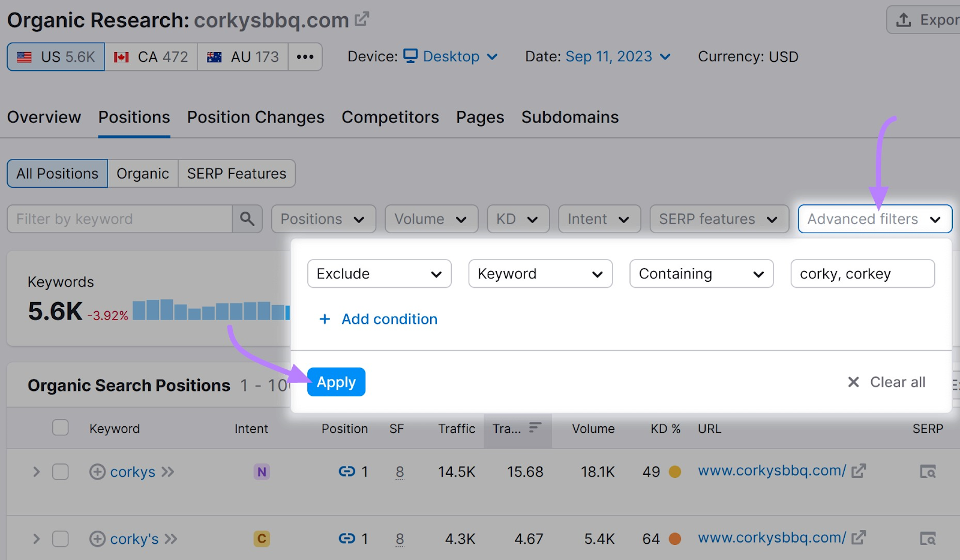Open the Exclude condition dropdown
This screenshot has height=560, width=960.
click(x=379, y=273)
